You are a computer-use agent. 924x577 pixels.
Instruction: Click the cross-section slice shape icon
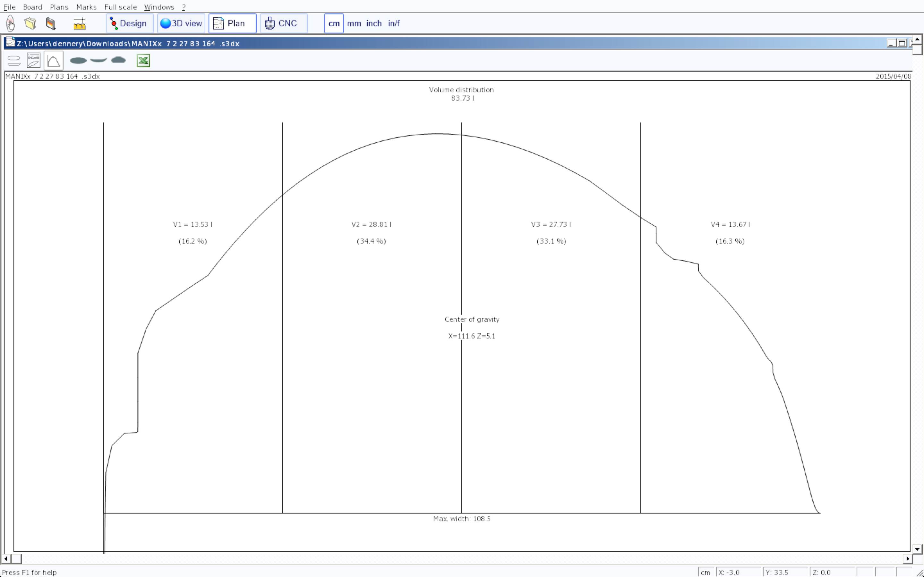pos(118,60)
